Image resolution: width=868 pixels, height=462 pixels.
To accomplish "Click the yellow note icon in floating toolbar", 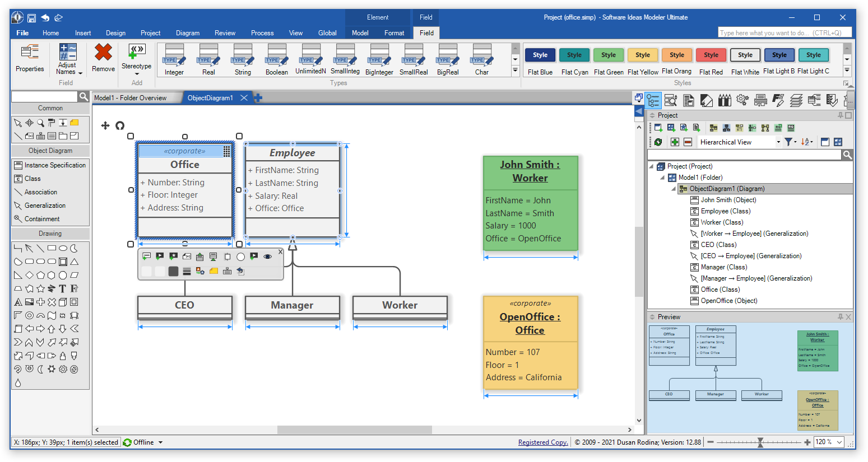I will (x=213, y=271).
